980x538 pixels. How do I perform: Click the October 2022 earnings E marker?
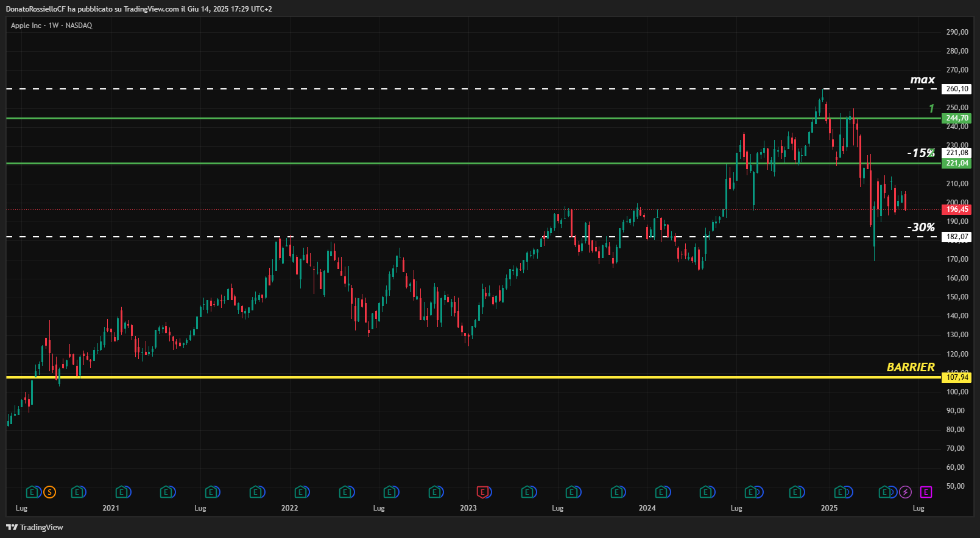[x=435, y=492]
